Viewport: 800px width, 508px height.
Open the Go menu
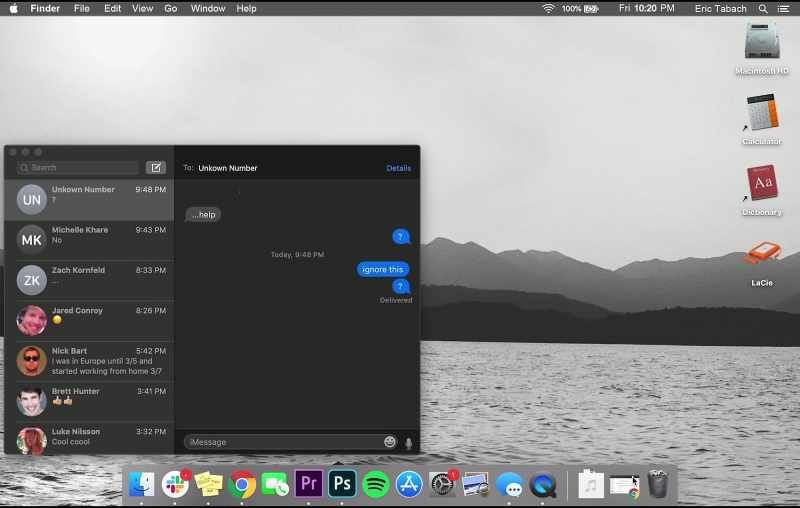(170, 9)
